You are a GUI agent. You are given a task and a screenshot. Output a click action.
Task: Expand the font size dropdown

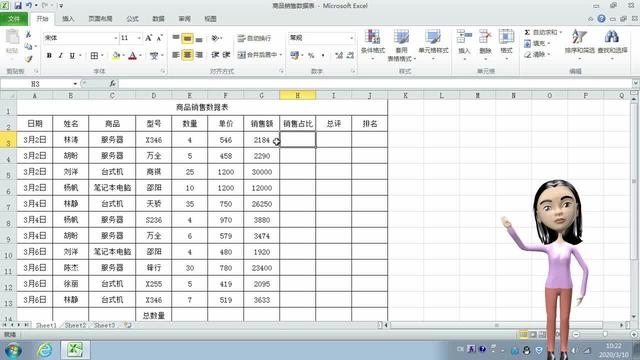(139, 38)
